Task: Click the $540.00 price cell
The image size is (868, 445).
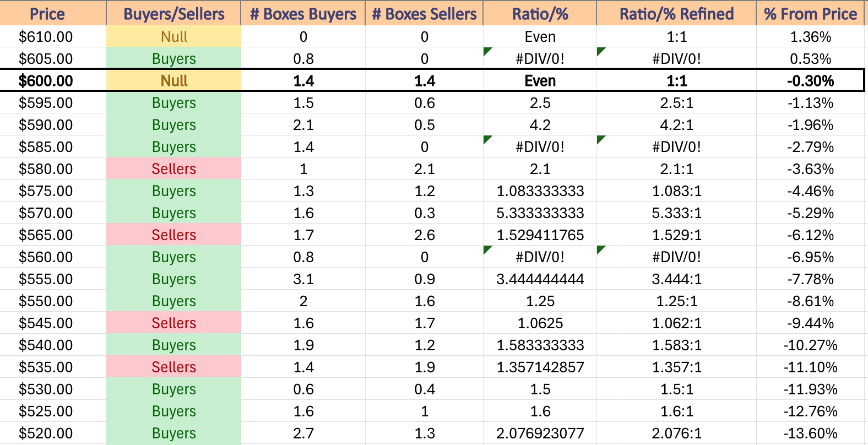Action: tap(53, 345)
